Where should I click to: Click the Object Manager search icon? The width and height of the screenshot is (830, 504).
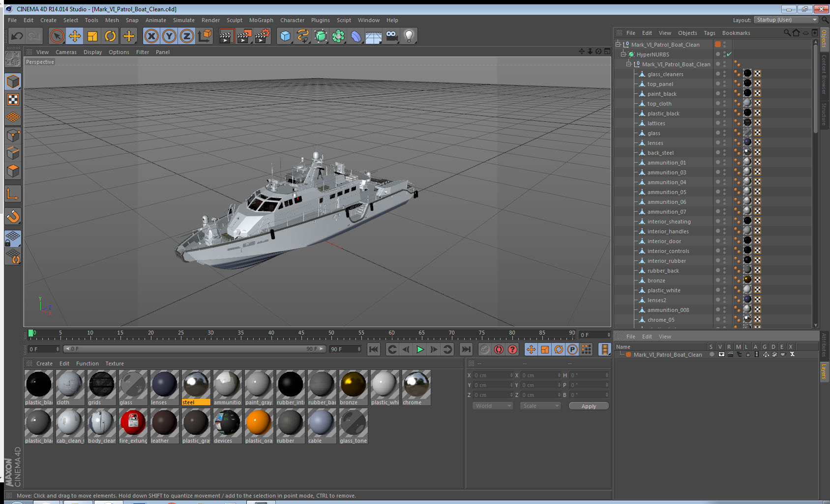pyautogui.click(x=787, y=33)
